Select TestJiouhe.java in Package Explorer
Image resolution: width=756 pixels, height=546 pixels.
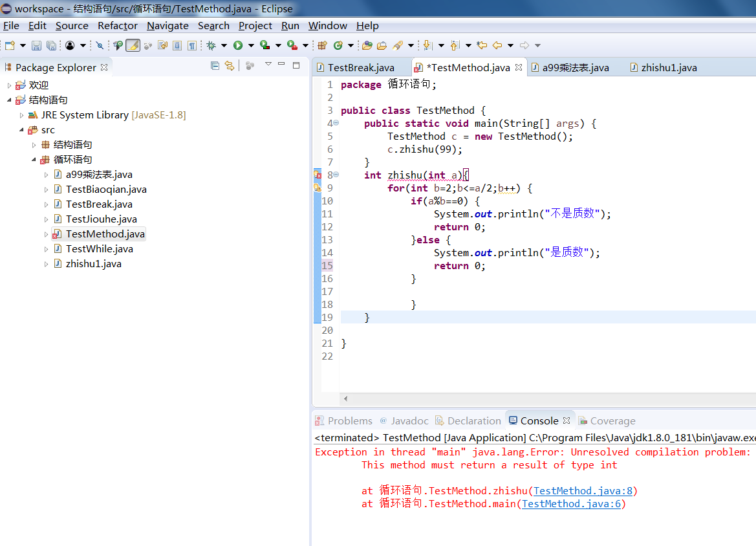point(102,219)
